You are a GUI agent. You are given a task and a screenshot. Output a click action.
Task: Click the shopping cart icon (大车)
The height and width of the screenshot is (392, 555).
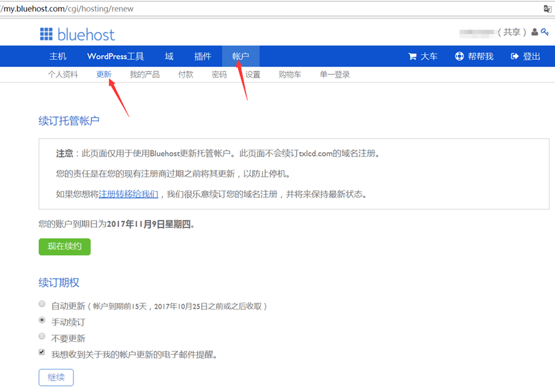click(413, 57)
